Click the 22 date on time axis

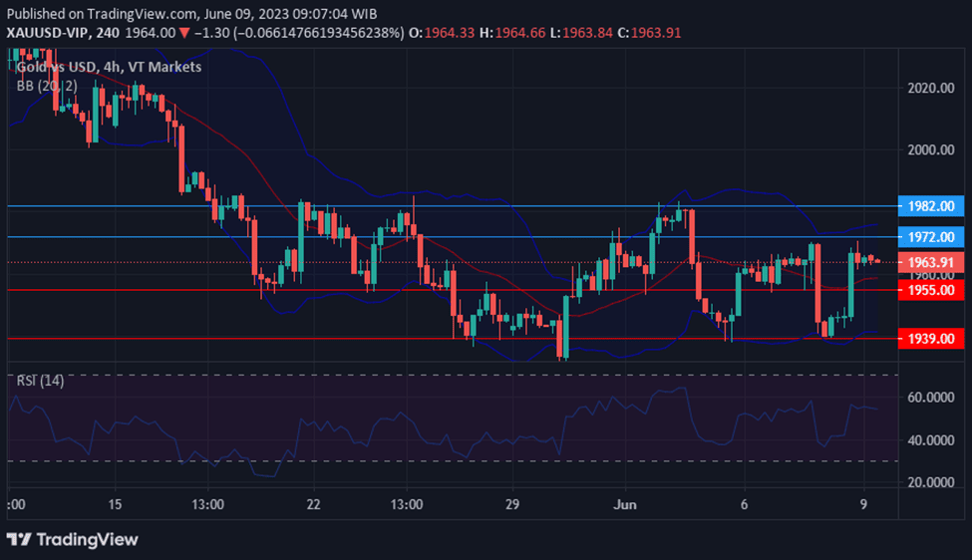point(314,503)
